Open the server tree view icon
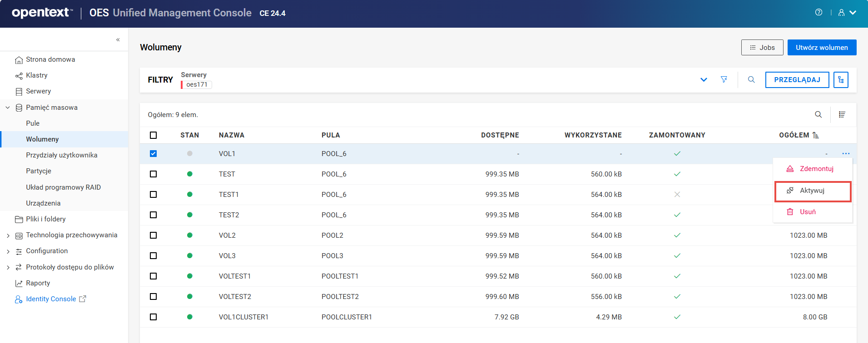Image resolution: width=868 pixels, height=343 pixels. pos(841,80)
